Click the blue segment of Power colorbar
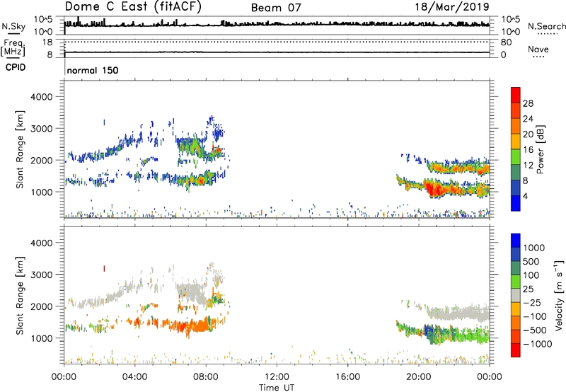 coord(516,203)
